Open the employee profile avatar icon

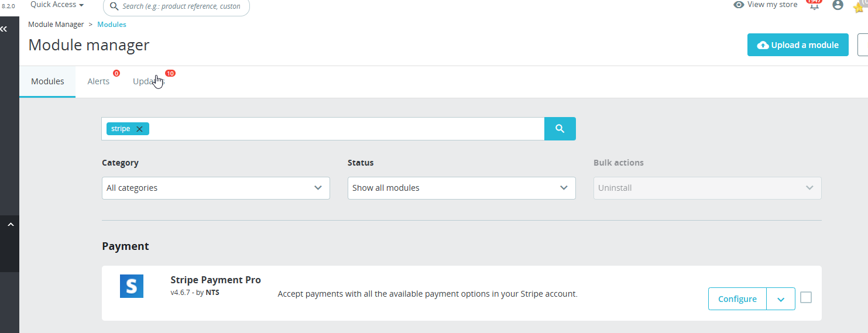838,5
